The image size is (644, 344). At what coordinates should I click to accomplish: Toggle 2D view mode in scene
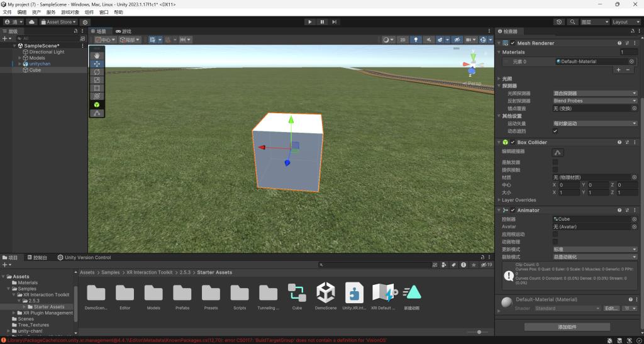402,40
